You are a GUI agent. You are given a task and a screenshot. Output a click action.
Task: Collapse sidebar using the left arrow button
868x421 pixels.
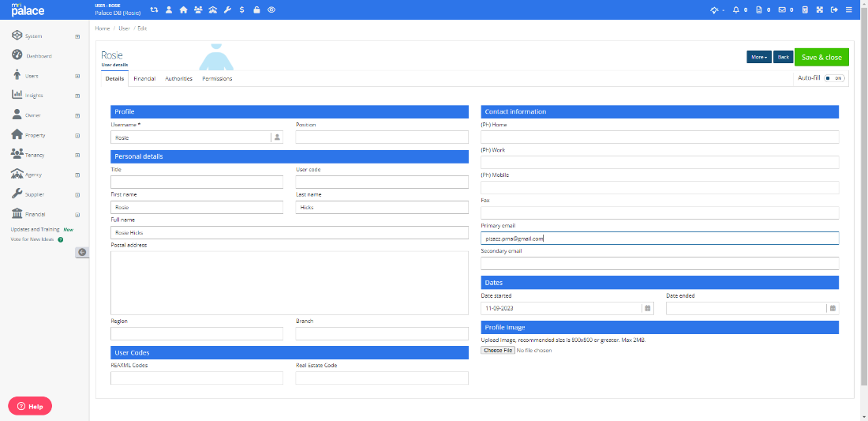[x=82, y=252]
